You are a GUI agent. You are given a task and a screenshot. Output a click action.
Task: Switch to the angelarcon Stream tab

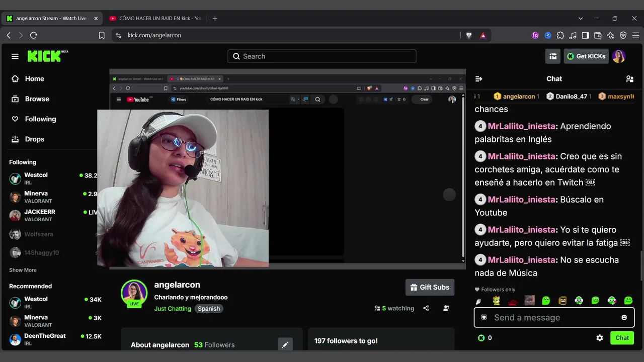pyautogui.click(x=52, y=19)
